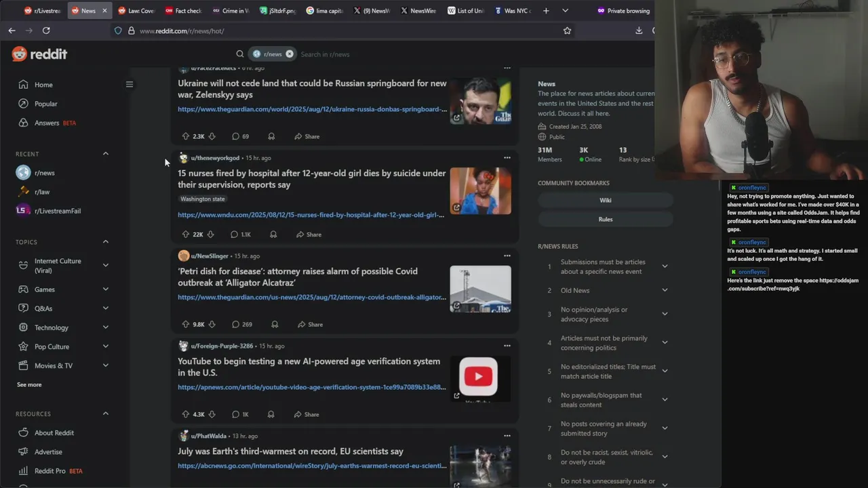Open the community Rules bookmark
This screenshot has width=868, height=488.
606,219
